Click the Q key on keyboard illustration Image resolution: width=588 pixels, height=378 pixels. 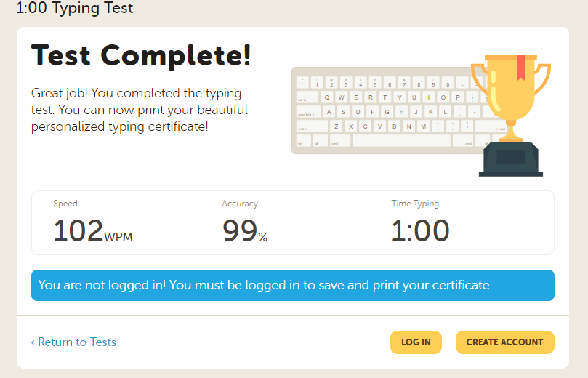point(327,97)
